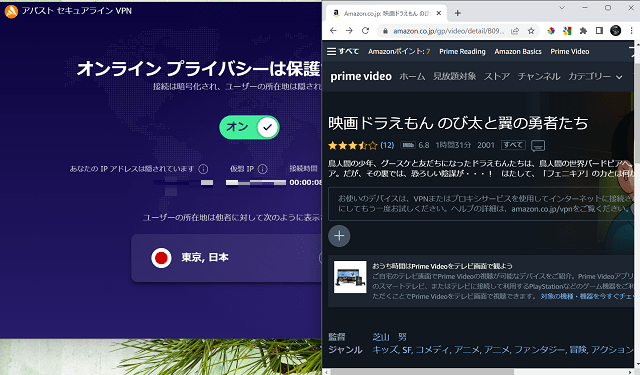The height and width of the screenshot is (375, 640).
Task: Open the Amazon すべて hamburger menu
Action: click(343, 51)
